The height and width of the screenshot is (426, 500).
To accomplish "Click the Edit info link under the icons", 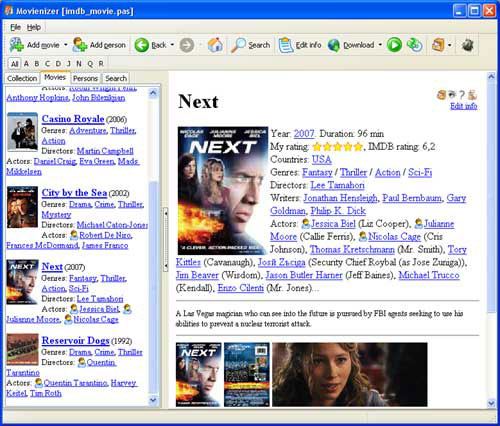I will pyautogui.click(x=464, y=106).
